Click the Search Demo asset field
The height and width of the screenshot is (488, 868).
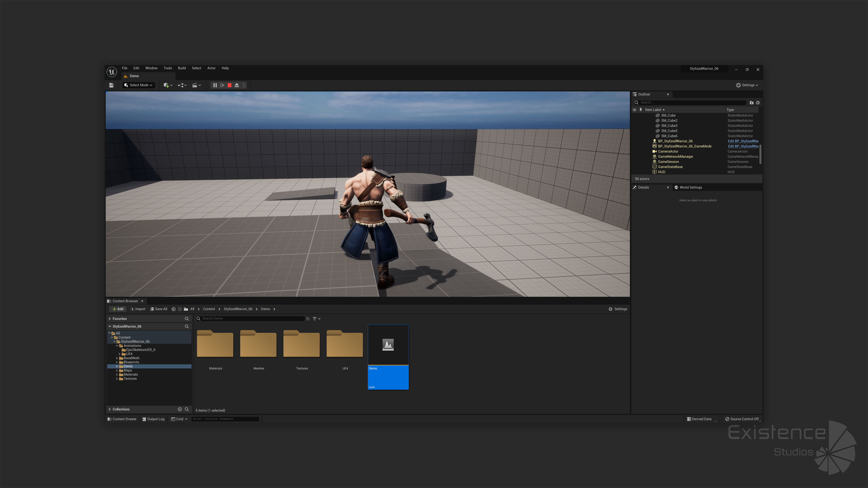pyautogui.click(x=250, y=319)
